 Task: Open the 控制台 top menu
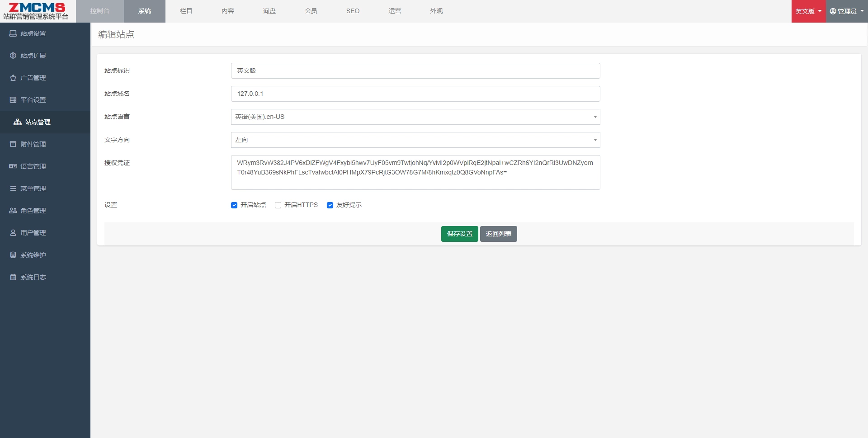tap(99, 11)
